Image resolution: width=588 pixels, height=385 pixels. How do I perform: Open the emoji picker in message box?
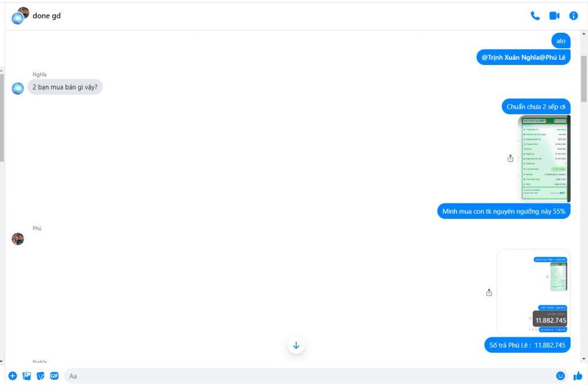pyautogui.click(x=560, y=376)
